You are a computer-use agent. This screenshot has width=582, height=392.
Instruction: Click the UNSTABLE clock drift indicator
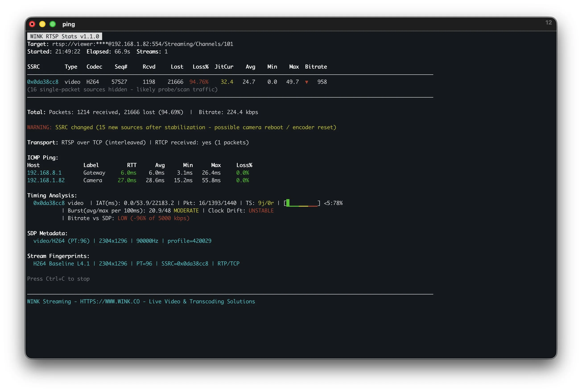[x=261, y=210]
